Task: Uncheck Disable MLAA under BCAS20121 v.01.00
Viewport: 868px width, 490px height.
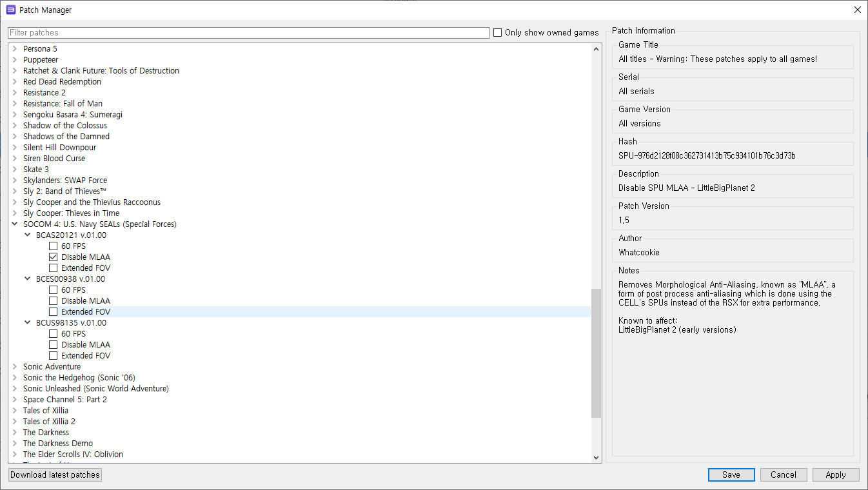Action: coord(54,257)
